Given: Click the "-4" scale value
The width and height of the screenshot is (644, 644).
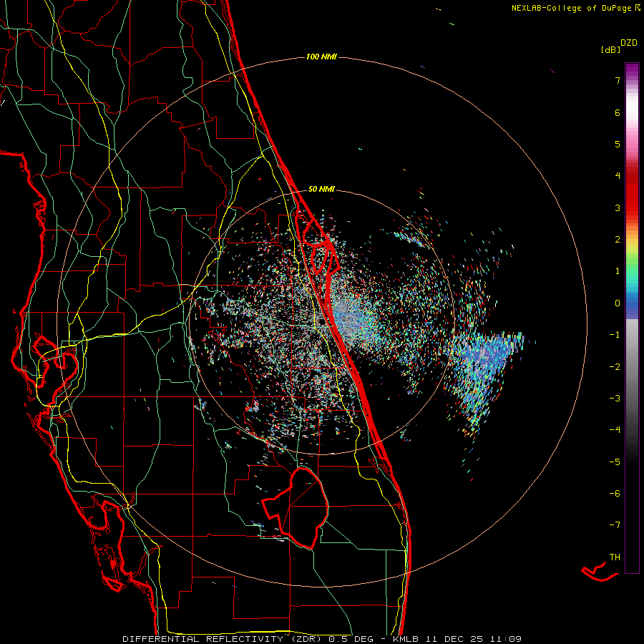Looking at the screenshot, I should 615,430.
